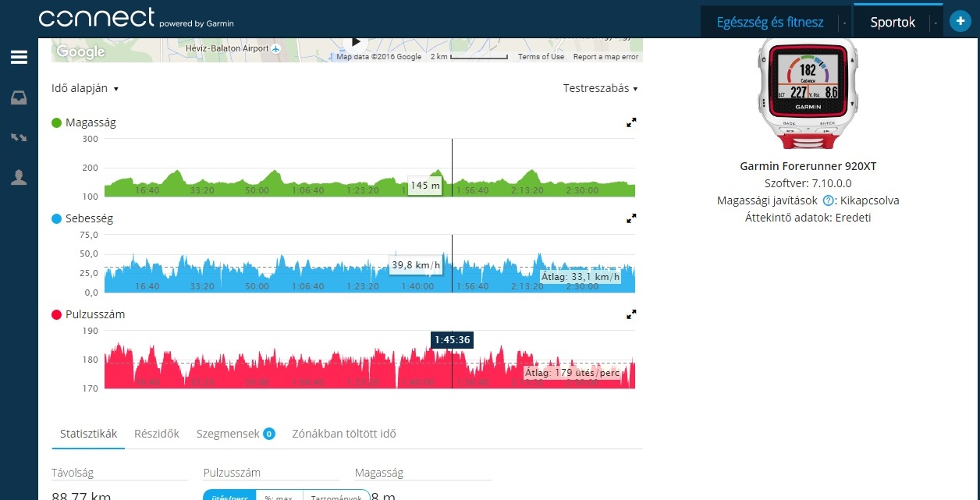This screenshot has height=500, width=980.
Task: Click the 39,8 km/h speed tooltip
Action: pos(416,265)
